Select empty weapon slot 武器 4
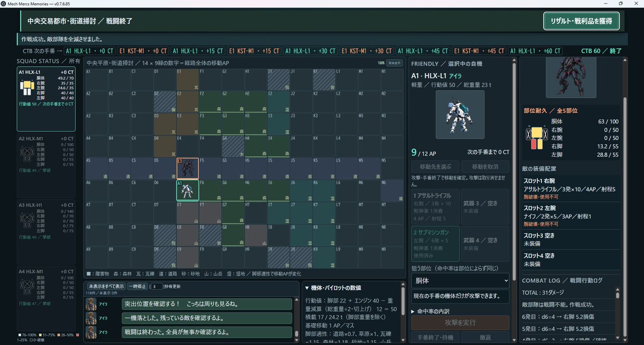Viewport: 644px width, 345px height. tap(486, 244)
